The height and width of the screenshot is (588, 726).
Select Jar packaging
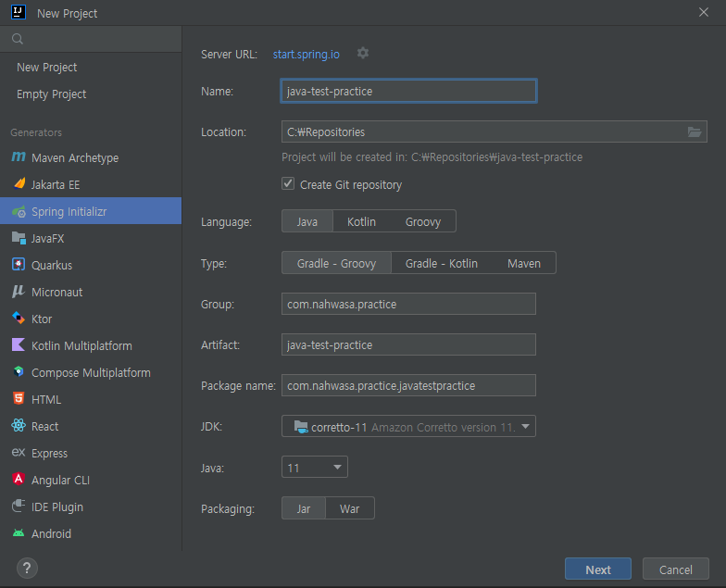click(304, 508)
